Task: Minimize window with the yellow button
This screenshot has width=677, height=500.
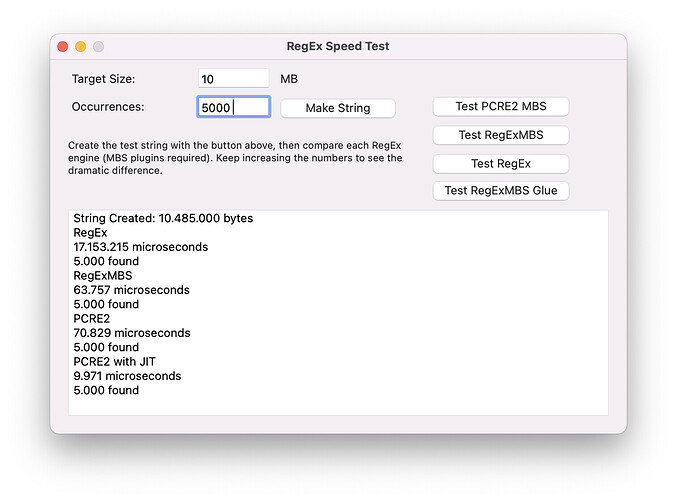Action: 80,46
